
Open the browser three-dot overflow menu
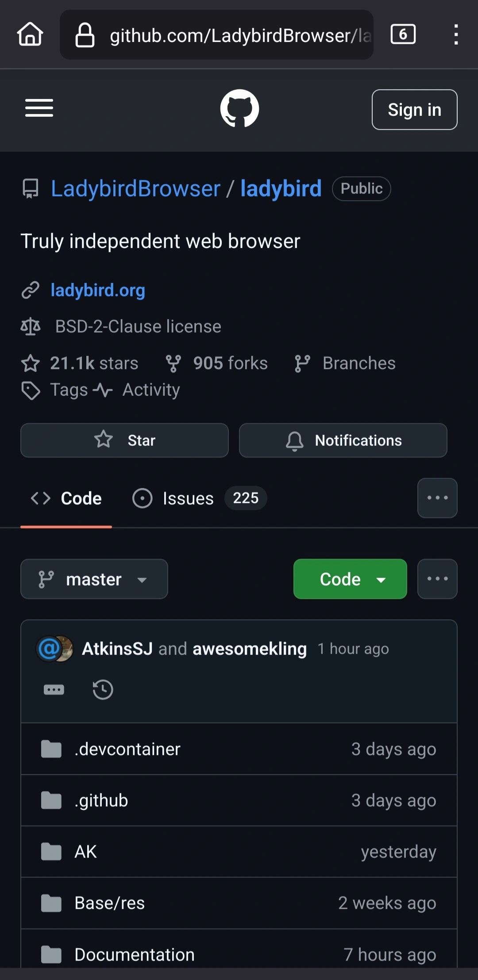[456, 34]
